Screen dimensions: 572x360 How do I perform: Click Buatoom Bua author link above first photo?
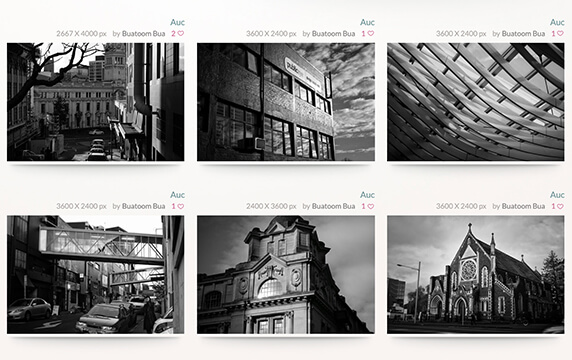pos(143,34)
